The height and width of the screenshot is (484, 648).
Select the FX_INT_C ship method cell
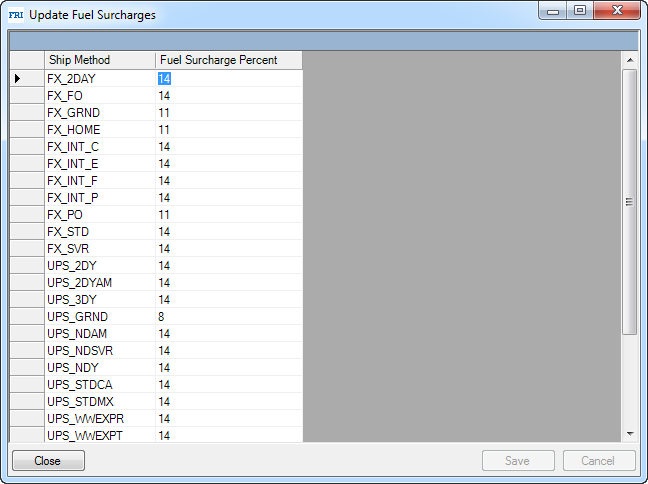(x=99, y=146)
